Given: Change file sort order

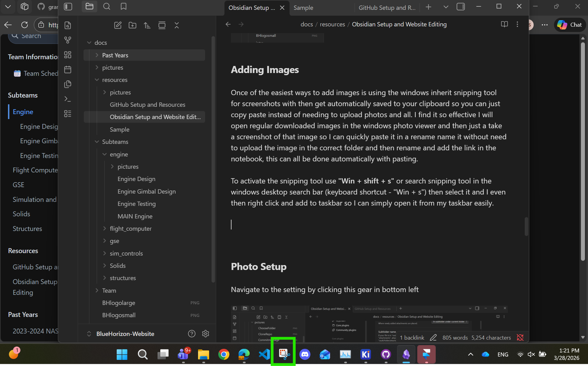Looking at the screenshot, I should coord(147,25).
